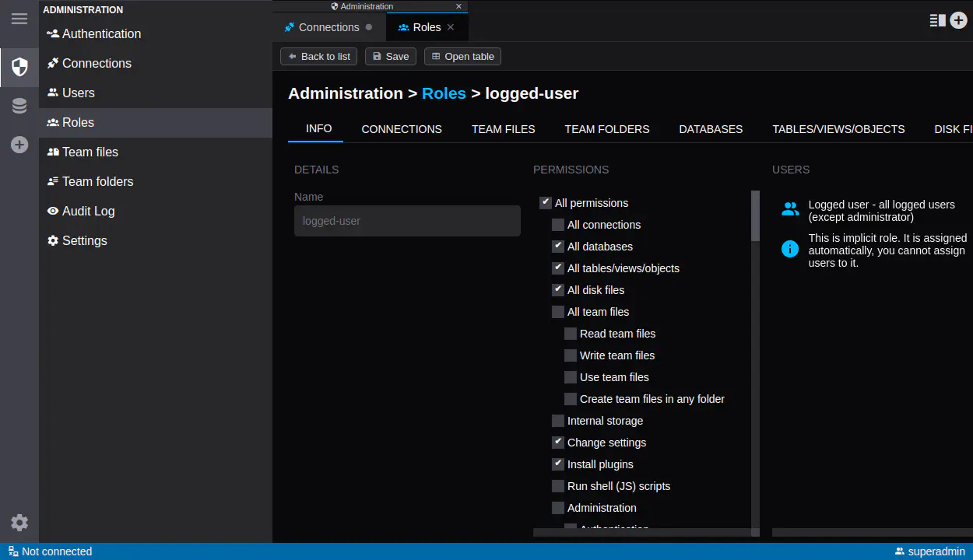
Task: Click the hamburger menu icon
Action: 19,19
